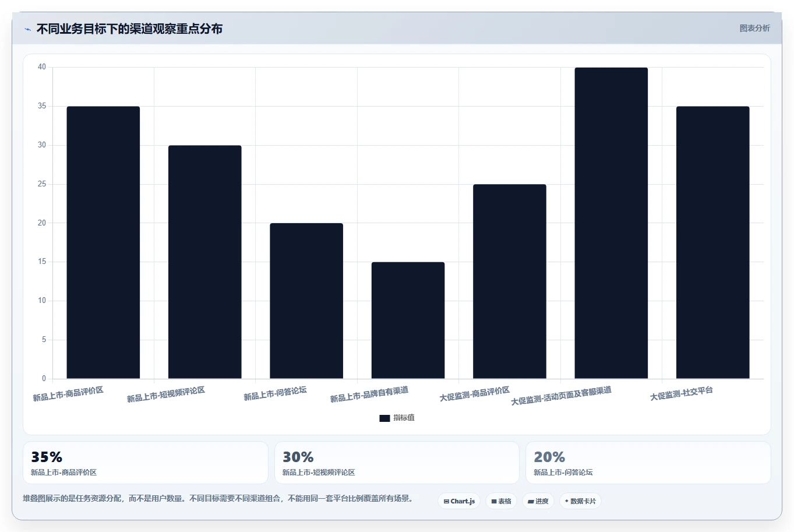Image resolution: width=794 pixels, height=532 pixels.
Task: Select the 进度 tag button
Action: coord(538,501)
